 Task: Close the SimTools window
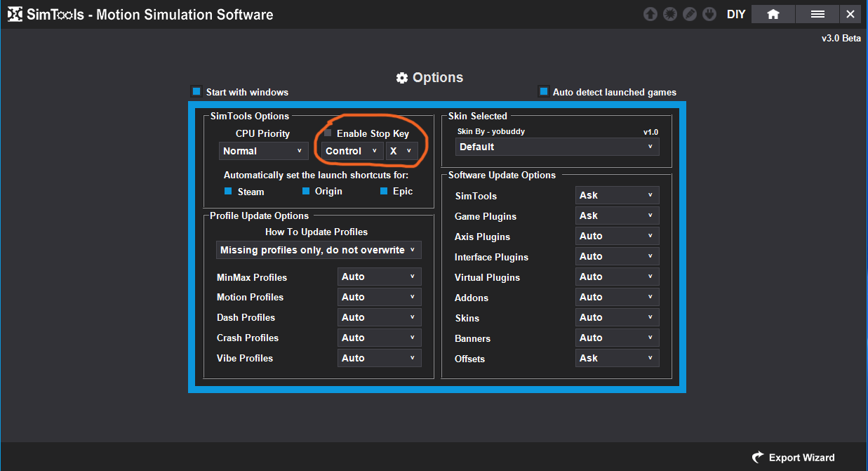pos(850,14)
